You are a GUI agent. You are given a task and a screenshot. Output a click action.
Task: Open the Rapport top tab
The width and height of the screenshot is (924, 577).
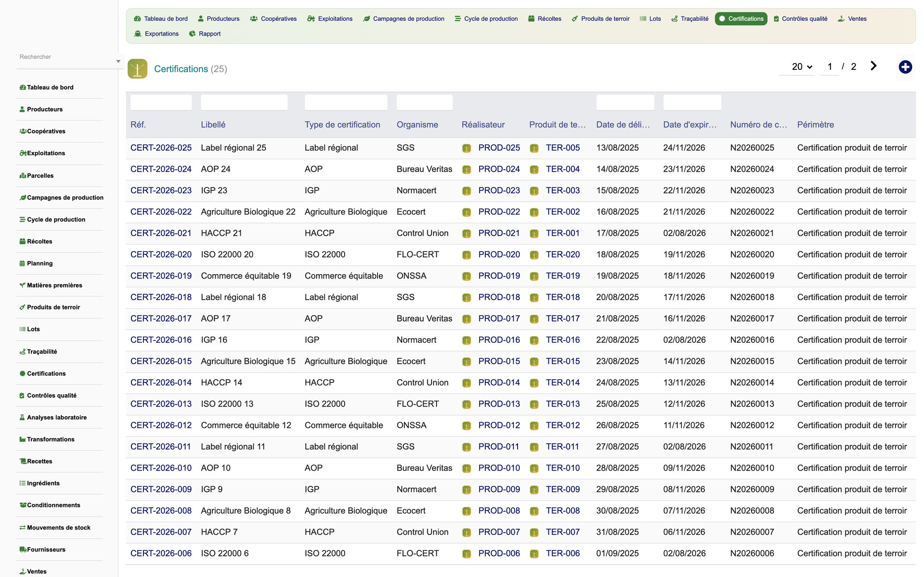coord(205,34)
